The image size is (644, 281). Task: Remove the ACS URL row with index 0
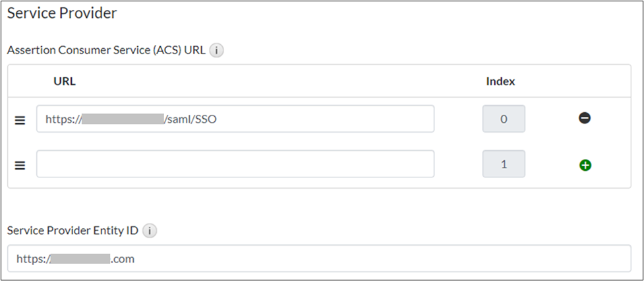tap(585, 119)
